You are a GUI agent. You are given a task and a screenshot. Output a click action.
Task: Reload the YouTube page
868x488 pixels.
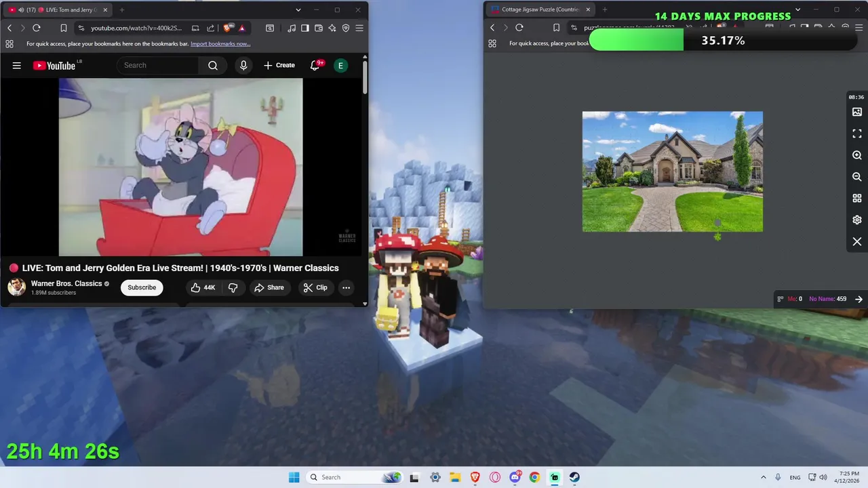pos(37,28)
